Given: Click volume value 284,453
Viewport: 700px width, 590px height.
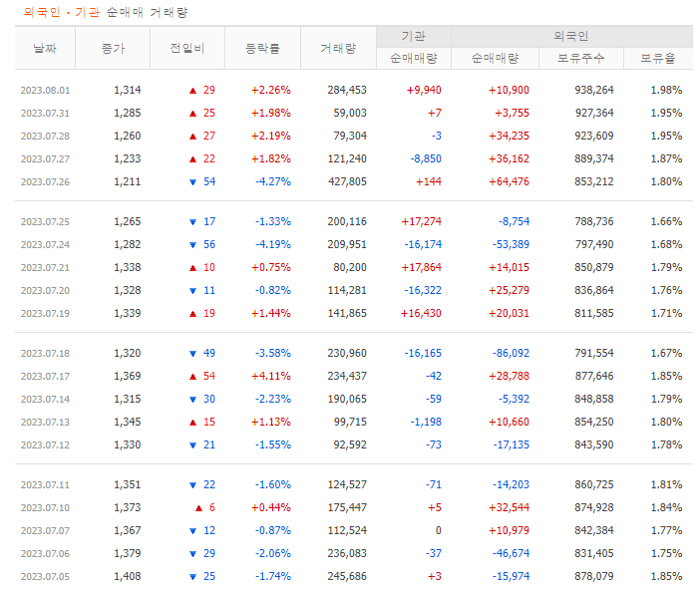Looking at the screenshot, I should [x=347, y=90].
